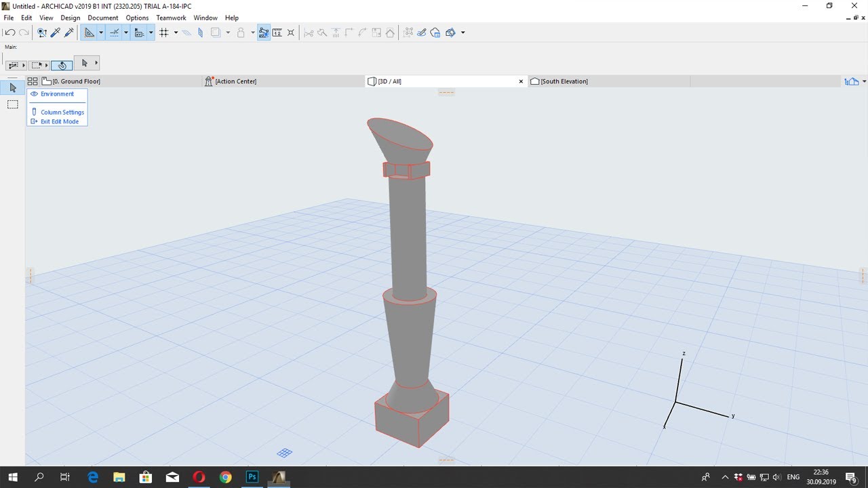Select the Arrow tool in the Toolbox
Screen dimensions: 868x488
coord(13,88)
